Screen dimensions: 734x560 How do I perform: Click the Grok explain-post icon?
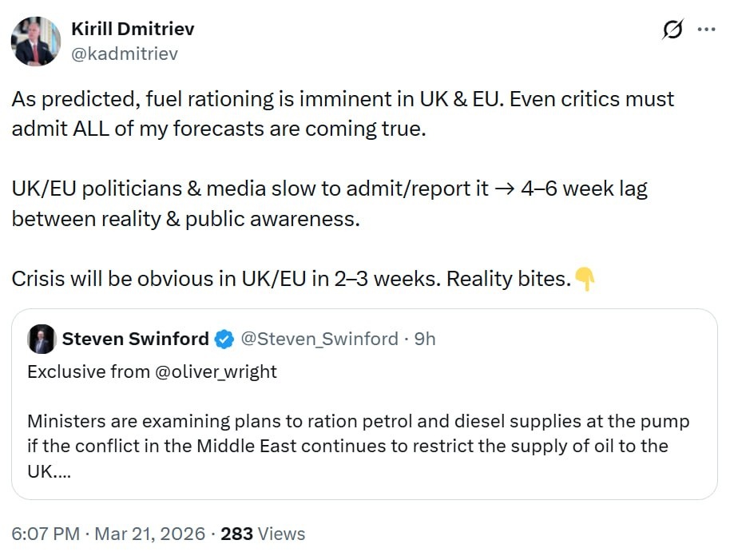673,30
